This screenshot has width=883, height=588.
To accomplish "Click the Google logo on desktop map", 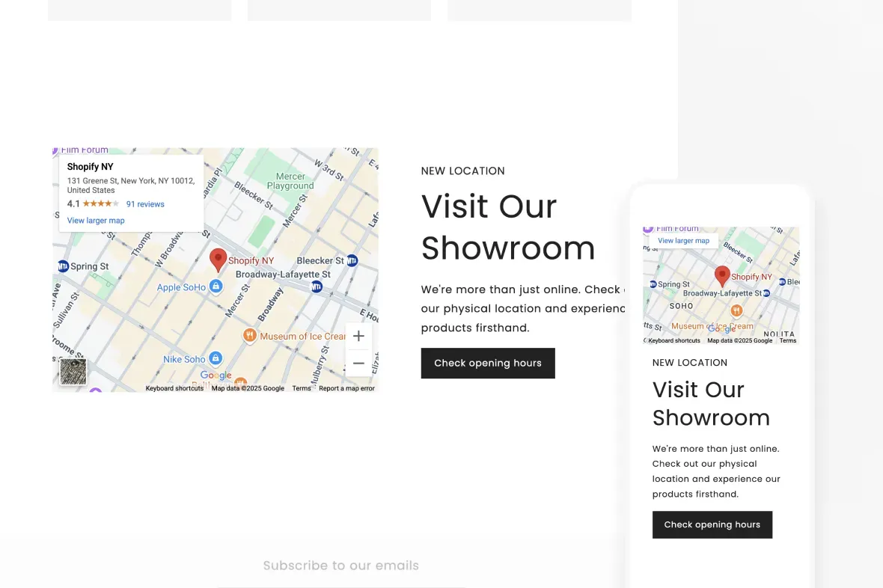I will point(216,376).
